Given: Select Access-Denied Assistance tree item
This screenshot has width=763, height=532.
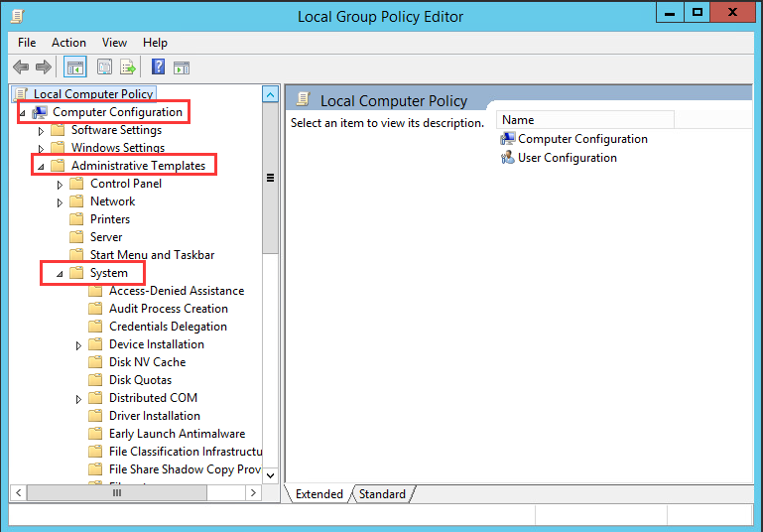Looking at the screenshot, I should 177,291.
